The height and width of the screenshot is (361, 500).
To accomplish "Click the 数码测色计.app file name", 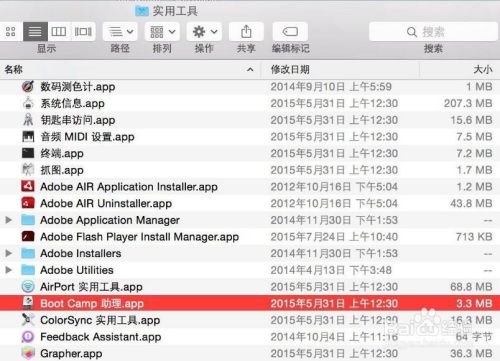I will (78, 87).
